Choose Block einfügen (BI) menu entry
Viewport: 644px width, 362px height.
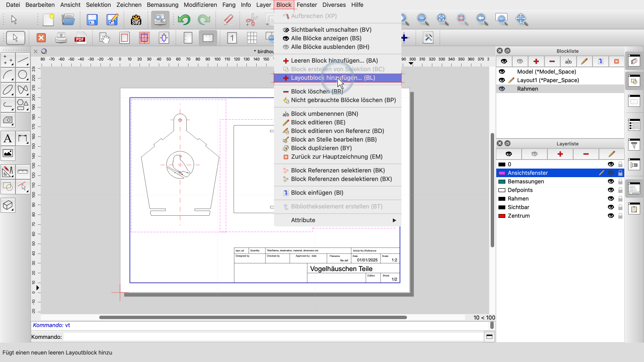pyautogui.click(x=317, y=193)
